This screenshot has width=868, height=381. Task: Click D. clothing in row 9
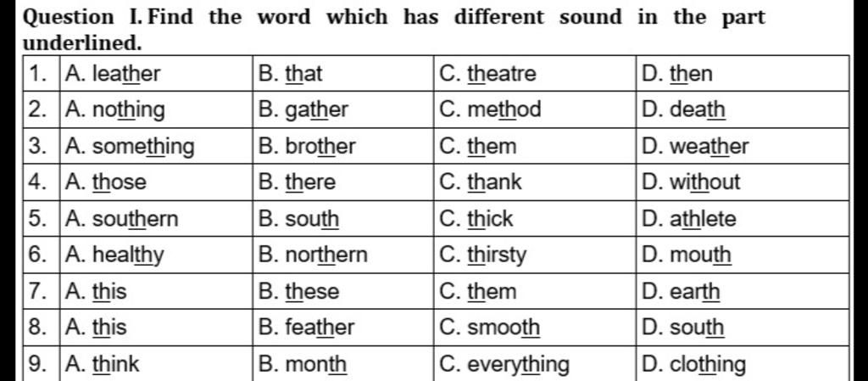(x=693, y=365)
